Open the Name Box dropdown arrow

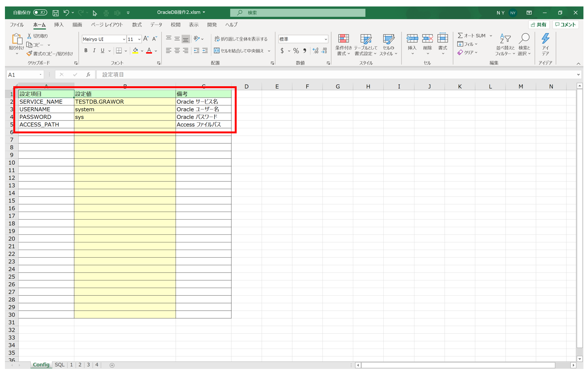40,75
